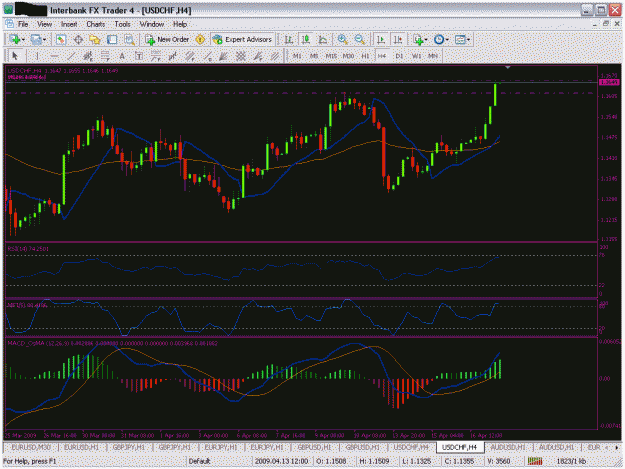Pick the horizontal line drawing tool

click(54, 56)
